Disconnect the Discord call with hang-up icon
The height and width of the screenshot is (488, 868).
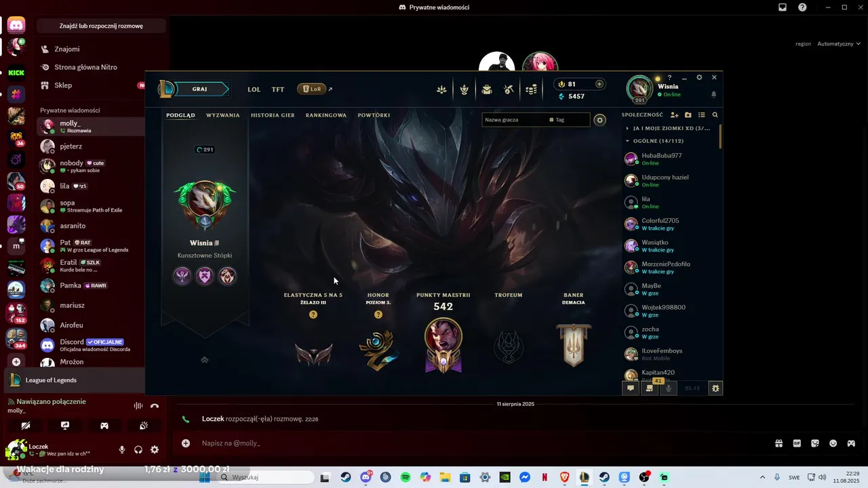coord(155,406)
